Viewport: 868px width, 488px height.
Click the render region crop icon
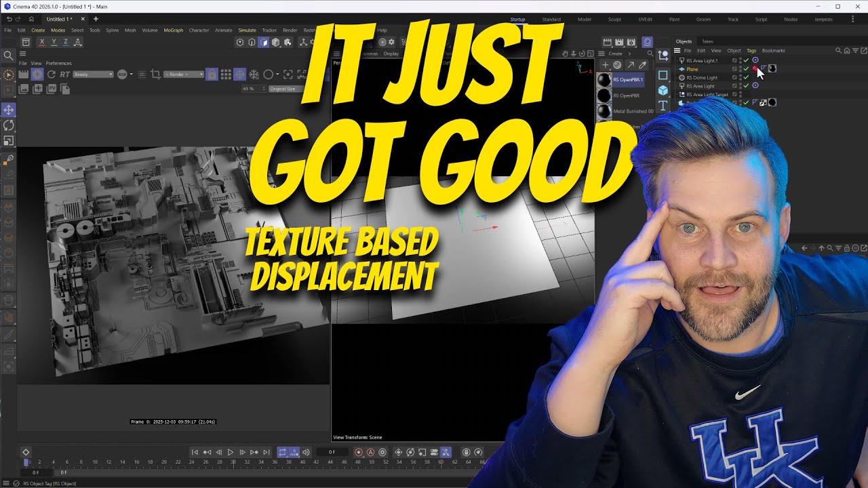click(x=155, y=74)
